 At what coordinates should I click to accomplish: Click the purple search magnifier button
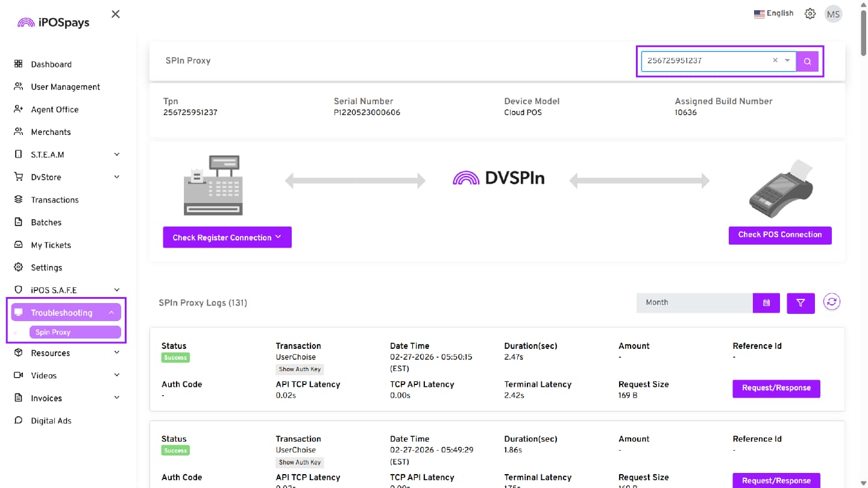pos(807,61)
